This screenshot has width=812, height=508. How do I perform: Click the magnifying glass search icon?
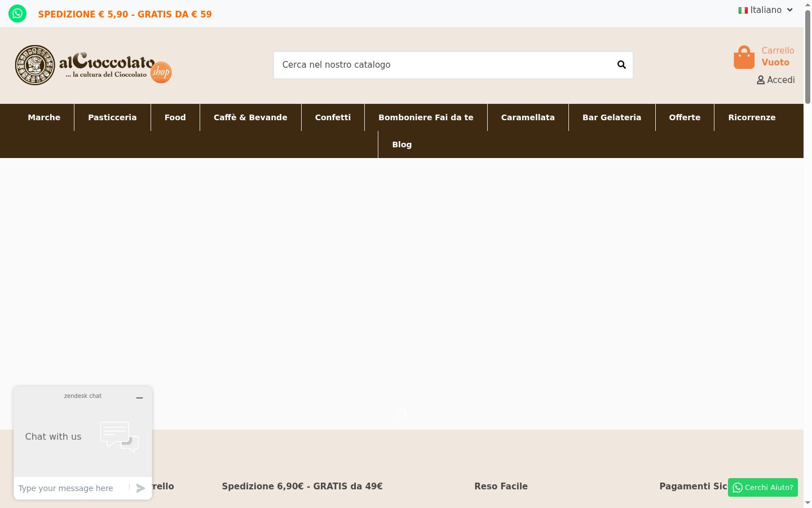[621, 65]
